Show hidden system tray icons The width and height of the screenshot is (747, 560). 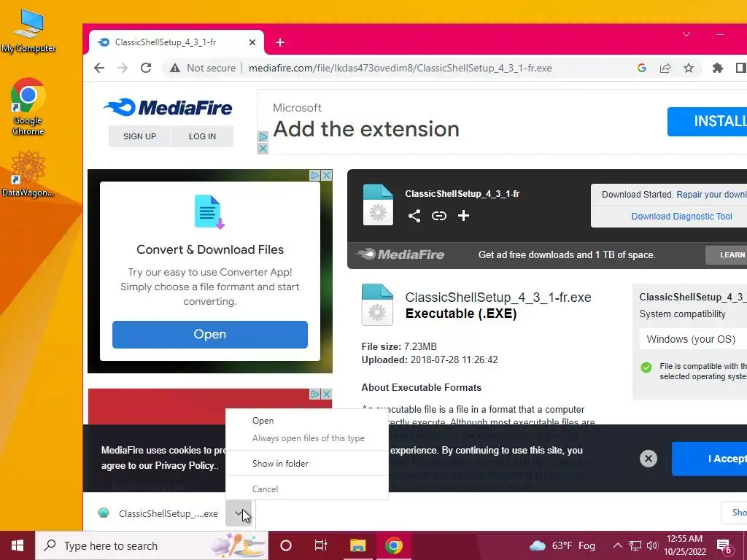coord(617,545)
